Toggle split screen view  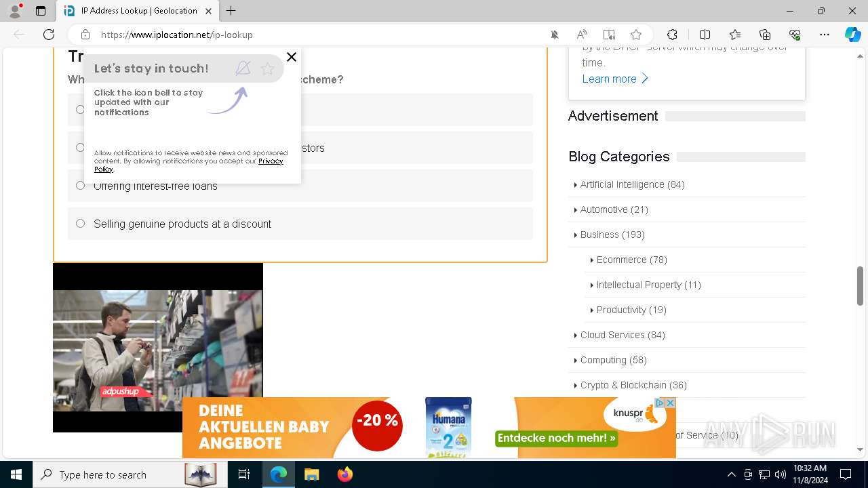[x=705, y=35]
